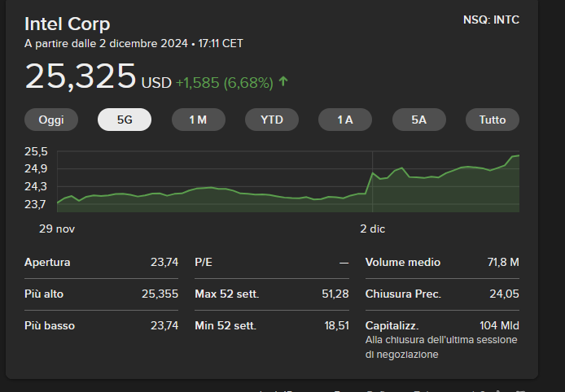Switch chart to YTD range
The width and height of the screenshot is (565, 392).
pyautogui.click(x=272, y=120)
